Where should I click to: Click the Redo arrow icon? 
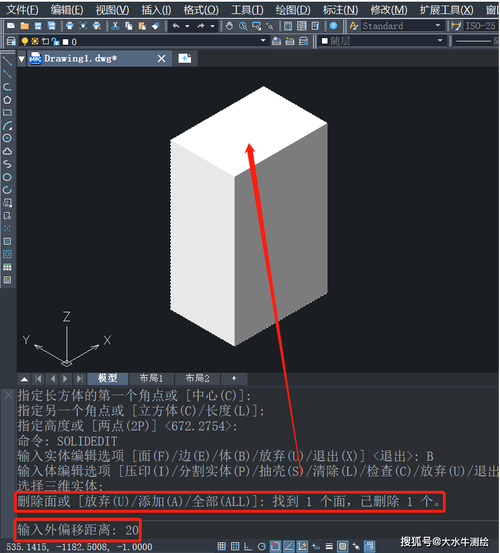[x=201, y=26]
